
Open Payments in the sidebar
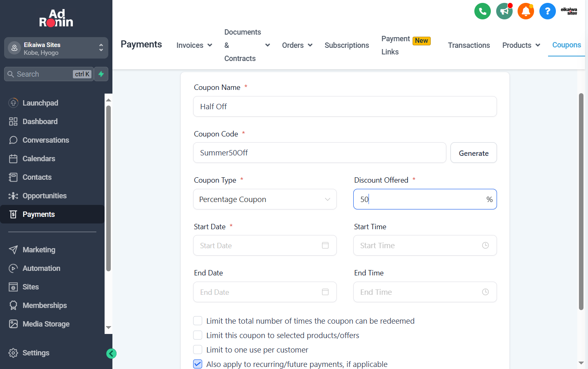point(52,214)
